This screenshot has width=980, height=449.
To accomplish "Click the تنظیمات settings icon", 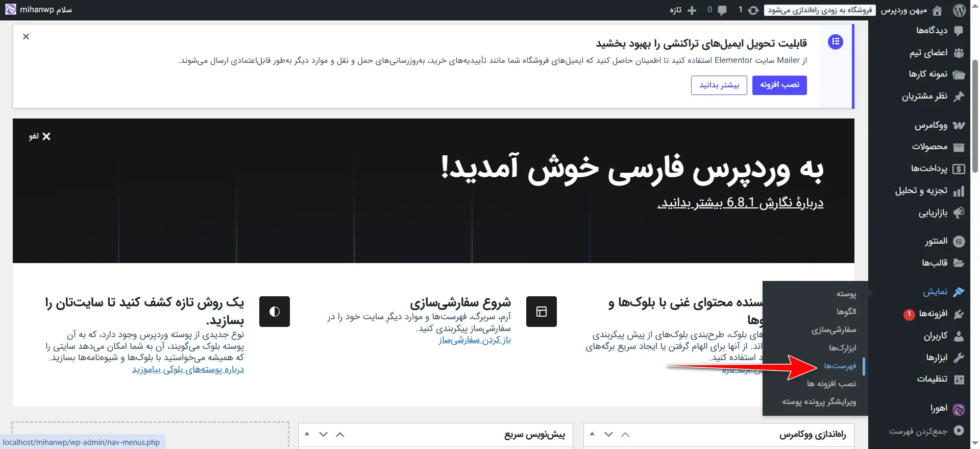I will 959,380.
